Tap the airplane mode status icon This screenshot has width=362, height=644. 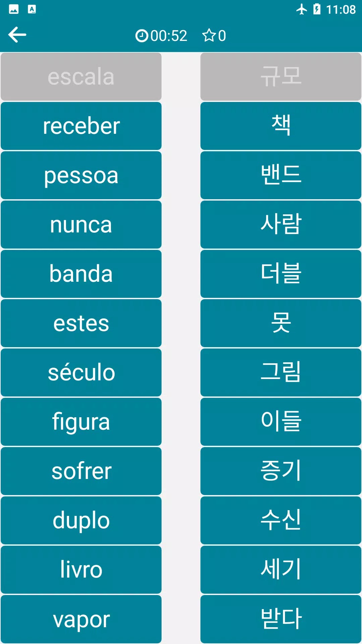[x=302, y=9]
